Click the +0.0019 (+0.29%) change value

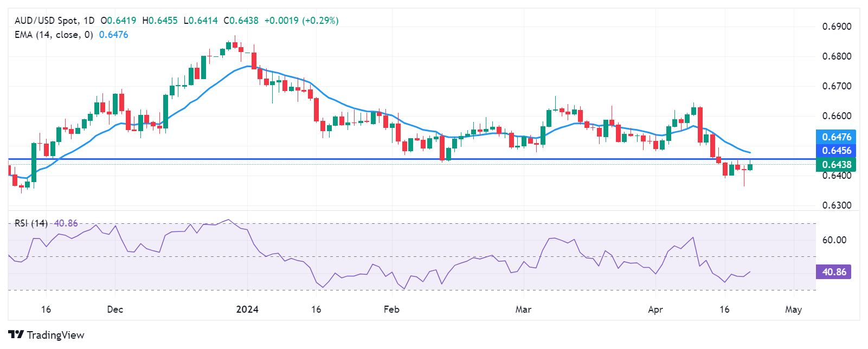[x=301, y=21]
